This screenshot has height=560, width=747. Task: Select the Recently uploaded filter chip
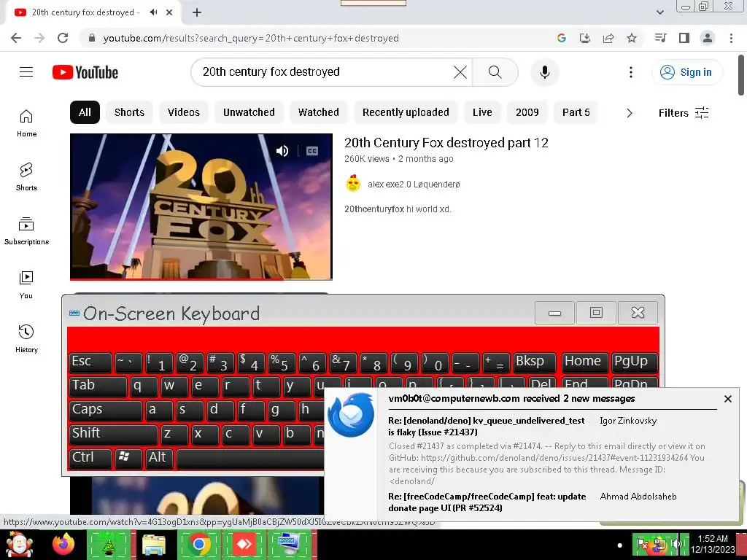click(x=406, y=112)
